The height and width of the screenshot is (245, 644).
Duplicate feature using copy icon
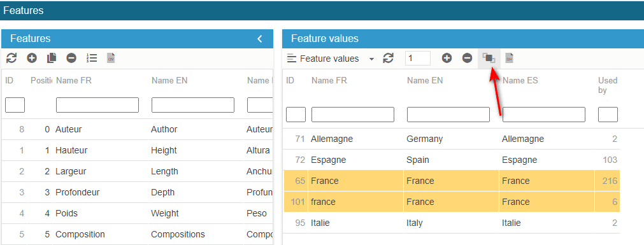point(52,59)
